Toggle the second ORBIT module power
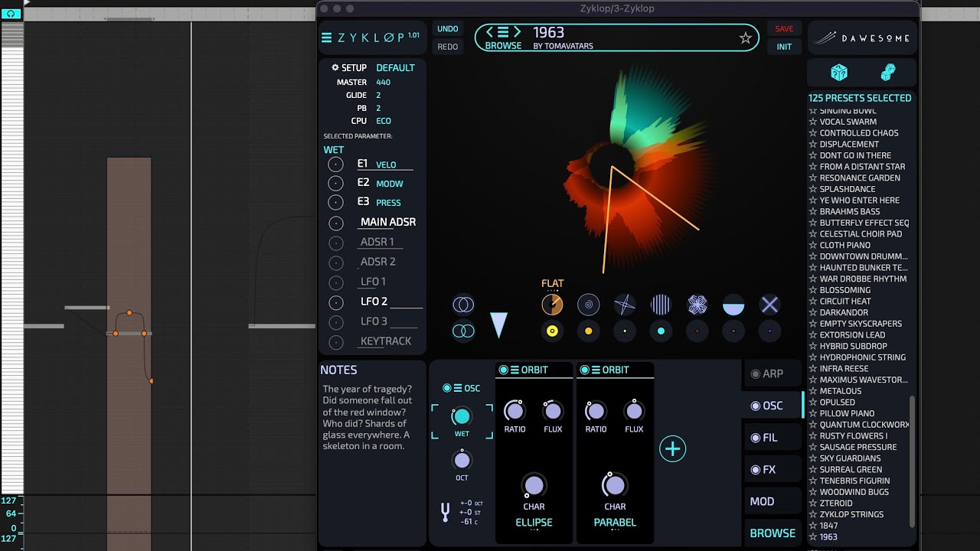This screenshot has height=551, width=980. 585,370
